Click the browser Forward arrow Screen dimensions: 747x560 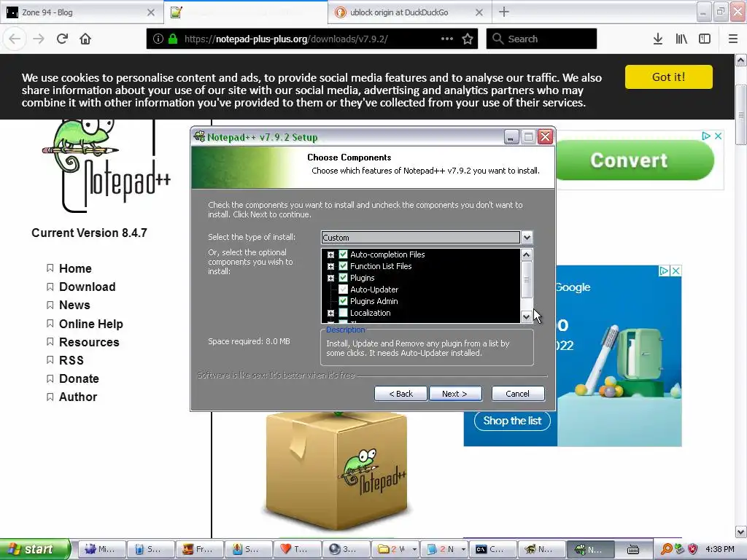pyautogui.click(x=39, y=39)
